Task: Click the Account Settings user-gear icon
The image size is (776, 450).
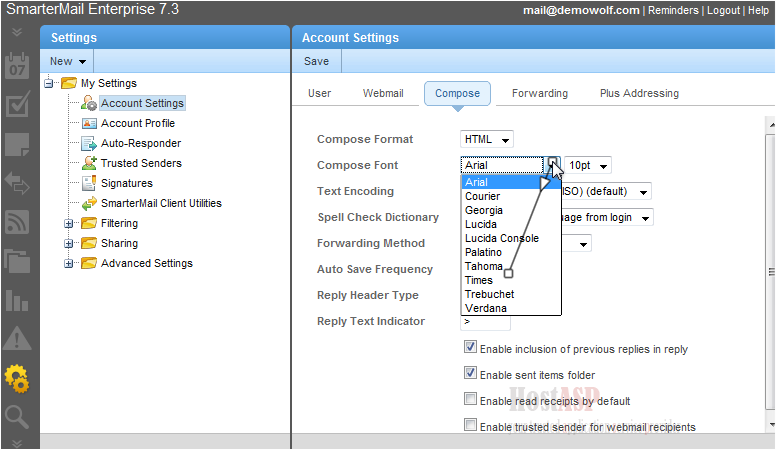Action: [89, 103]
